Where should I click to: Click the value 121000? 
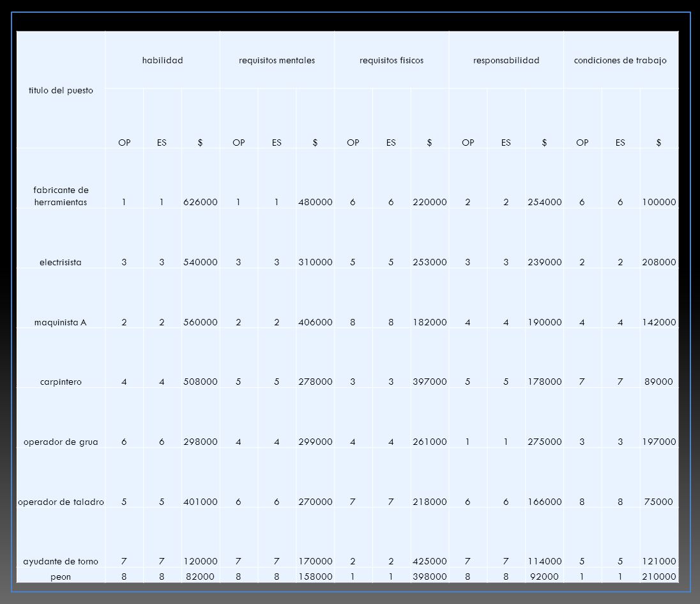click(x=659, y=561)
